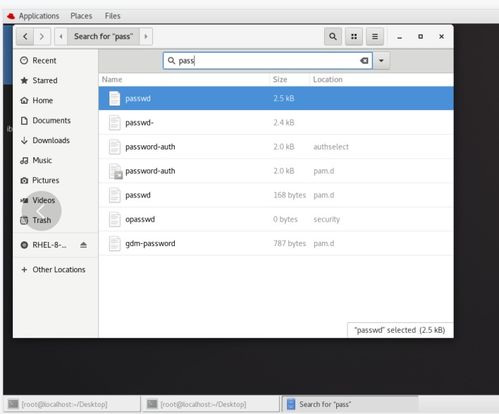
Task: Expand the search filter dropdown arrow
Action: pyautogui.click(x=381, y=61)
